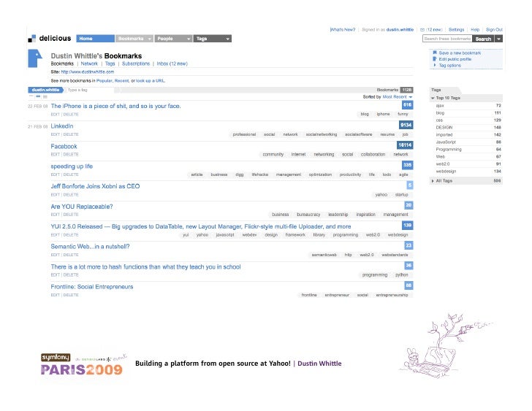Click the dustin.whittle breadcrumb label
532x411 pixels.
(45, 90)
